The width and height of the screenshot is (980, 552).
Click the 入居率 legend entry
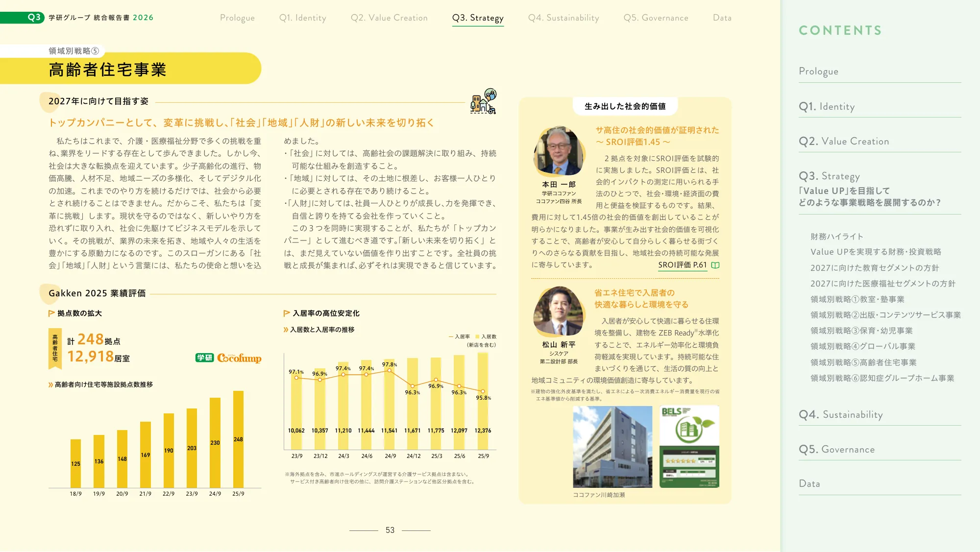click(x=459, y=336)
